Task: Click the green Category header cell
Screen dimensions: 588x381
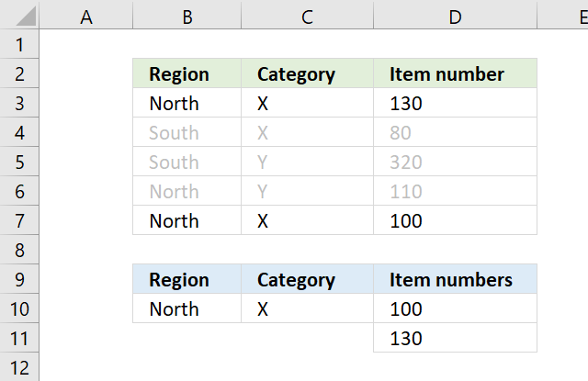Action: (307, 73)
